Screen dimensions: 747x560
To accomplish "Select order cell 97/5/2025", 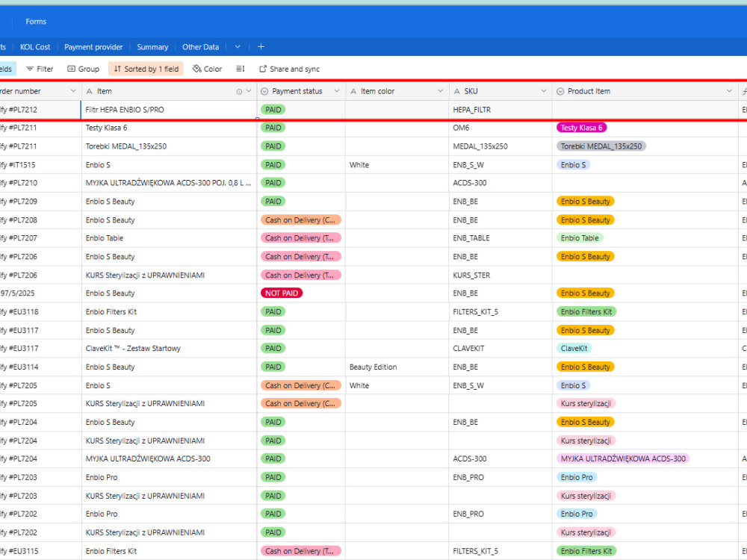I will click(x=40, y=293).
